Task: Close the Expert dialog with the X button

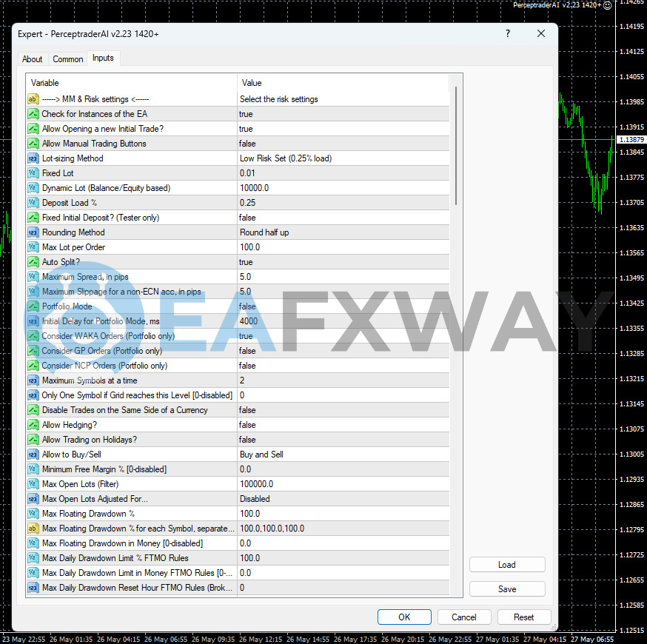Action: [541, 33]
